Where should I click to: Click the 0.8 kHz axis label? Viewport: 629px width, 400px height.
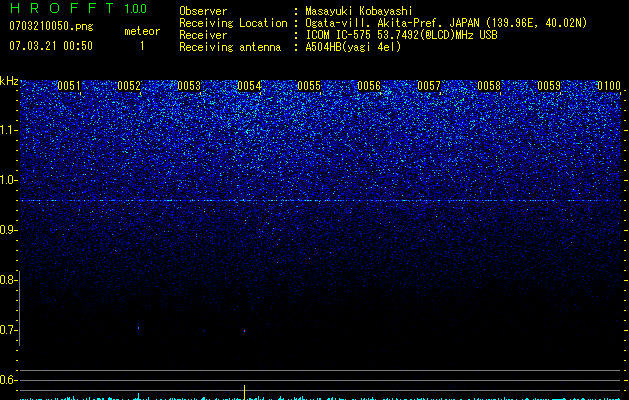point(8,280)
